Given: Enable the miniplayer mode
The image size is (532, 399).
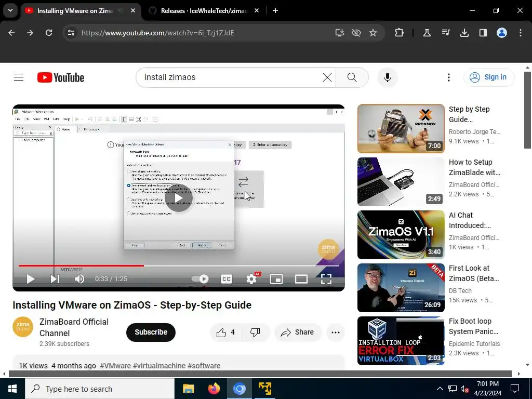Looking at the screenshot, I should click(x=276, y=279).
